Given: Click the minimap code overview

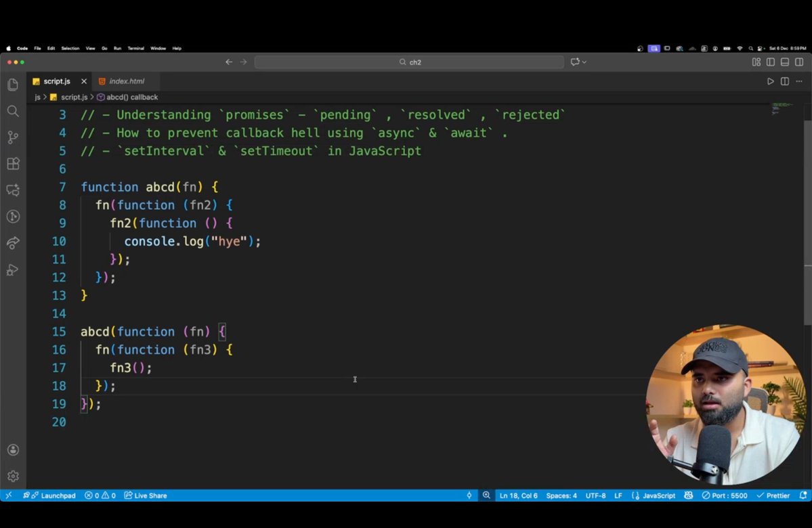Looking at the screenshot, I should 782,108.
